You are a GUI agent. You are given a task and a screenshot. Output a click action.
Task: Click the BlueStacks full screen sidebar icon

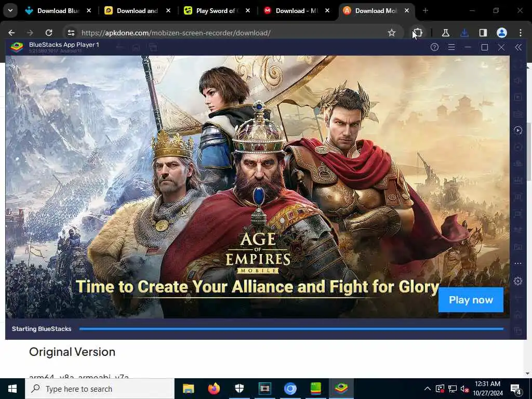(x=518, y=64)
